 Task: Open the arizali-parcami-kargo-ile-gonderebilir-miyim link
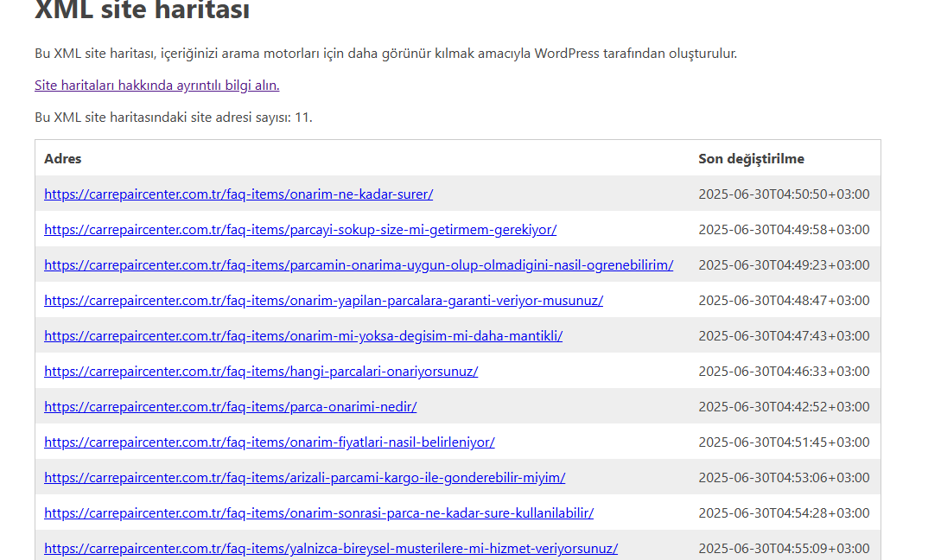point(304,478)
